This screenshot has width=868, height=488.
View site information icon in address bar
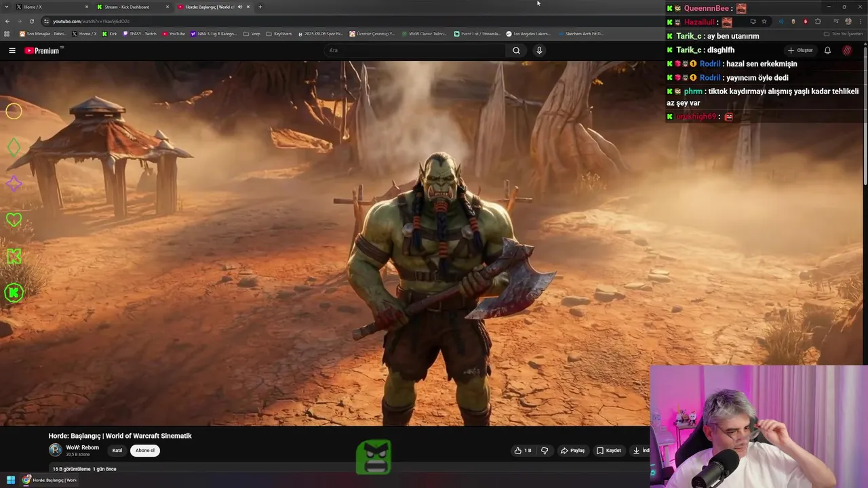click(x=47, y=21)
